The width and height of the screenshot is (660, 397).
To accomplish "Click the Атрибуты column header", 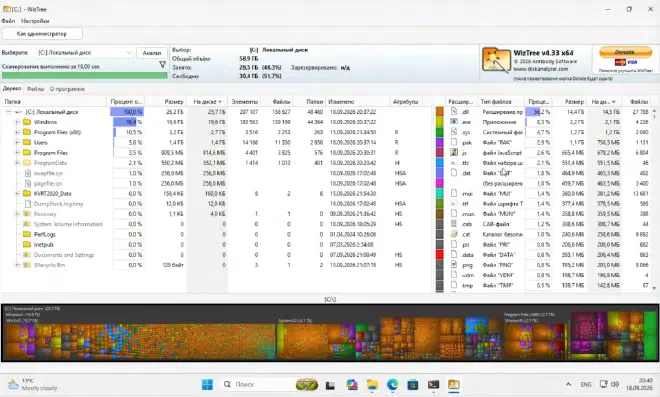I will point(407,101).
